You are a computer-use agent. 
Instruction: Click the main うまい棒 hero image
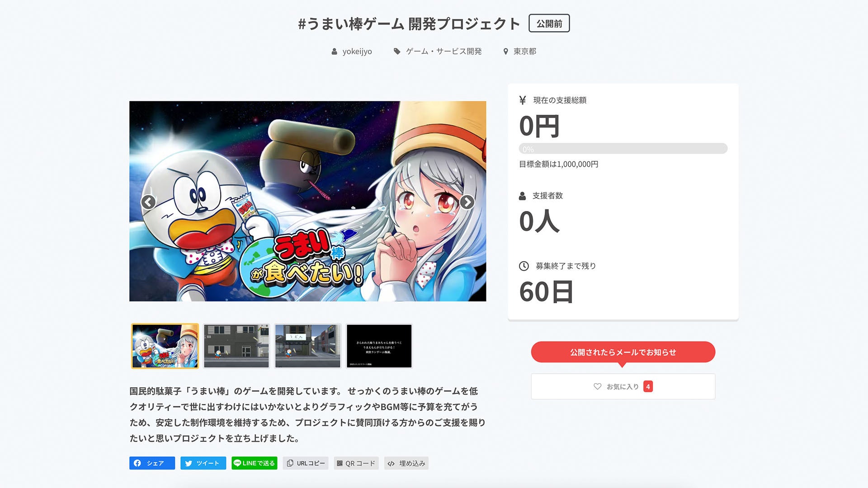click(308, 201)
